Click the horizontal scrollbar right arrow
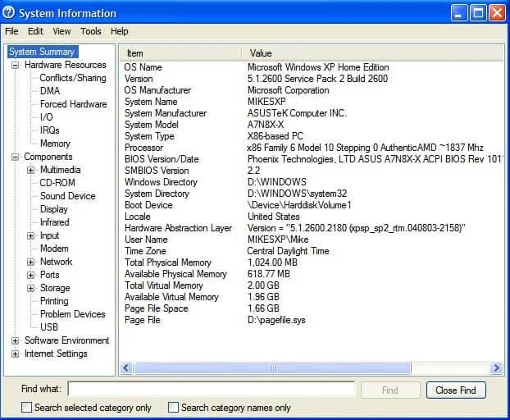Image resolution: width=510 pixels, height=420 pixels. pos(496,368)
